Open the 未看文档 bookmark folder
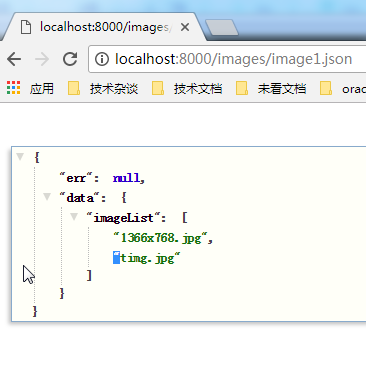Screen dimensions: 366x366 [271, 89]
